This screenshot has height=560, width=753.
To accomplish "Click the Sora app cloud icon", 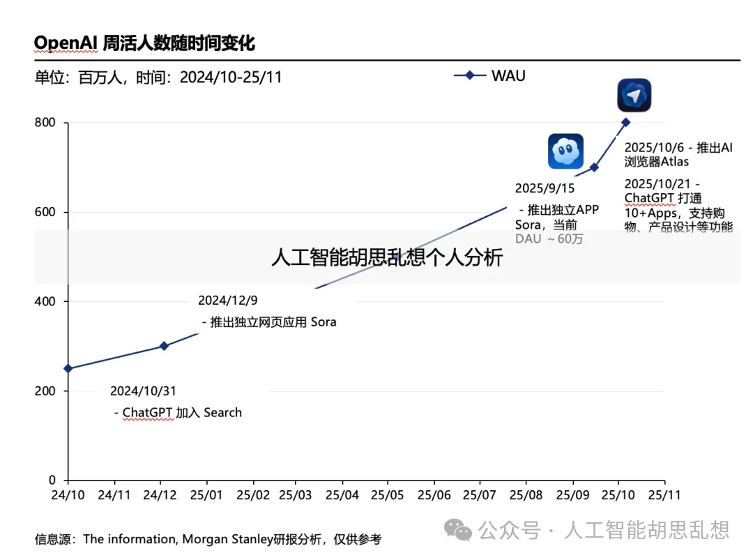I will point(565,151).
